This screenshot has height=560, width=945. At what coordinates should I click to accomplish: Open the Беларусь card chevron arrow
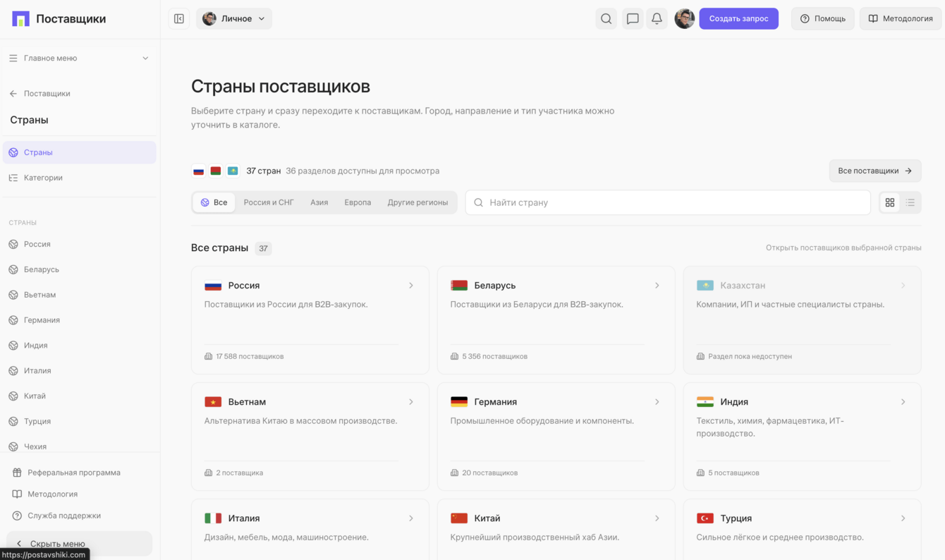tap(657, 286)
